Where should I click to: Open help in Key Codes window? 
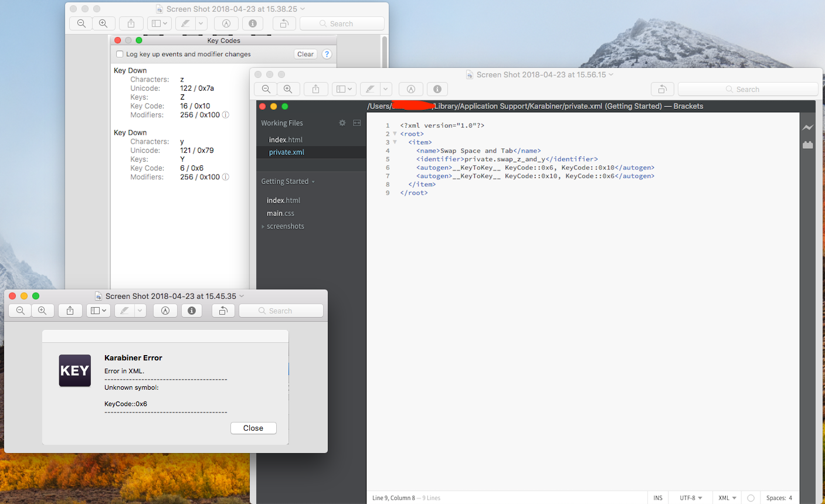pyautogui.click(x=327, y=54)
